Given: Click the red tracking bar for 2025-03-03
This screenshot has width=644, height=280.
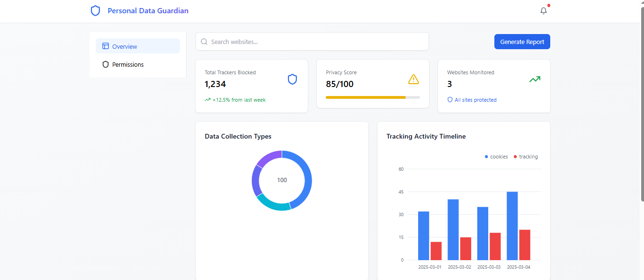Looking at the screenshot, I should (495, 246).
